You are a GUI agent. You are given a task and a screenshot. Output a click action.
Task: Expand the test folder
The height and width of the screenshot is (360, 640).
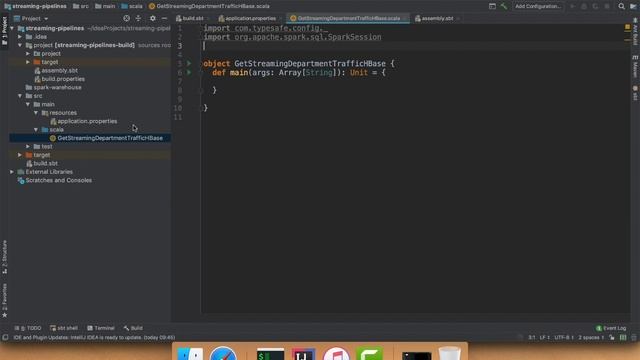[28, 147]
